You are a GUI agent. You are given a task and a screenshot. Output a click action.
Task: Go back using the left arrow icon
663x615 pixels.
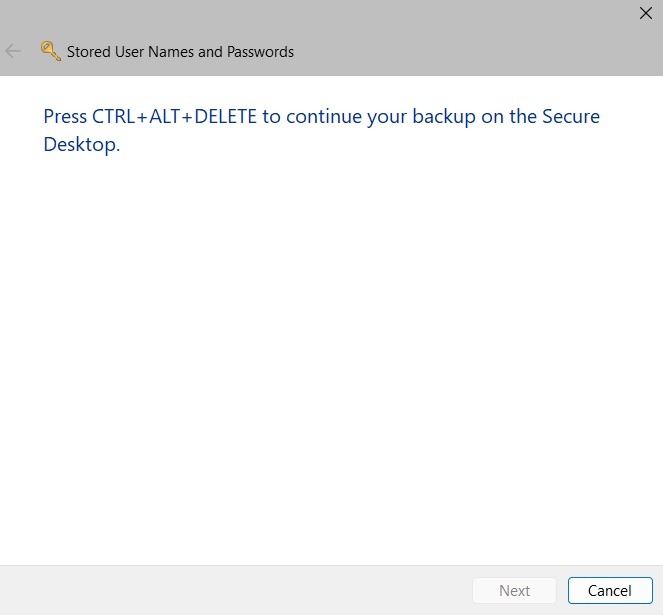coord(13,51)
